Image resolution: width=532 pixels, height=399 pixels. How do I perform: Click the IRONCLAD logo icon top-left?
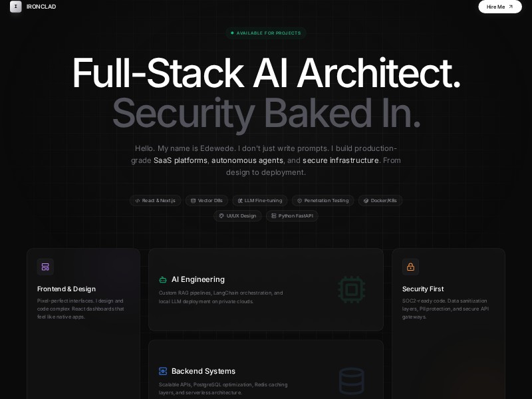(x=15, y=7)
